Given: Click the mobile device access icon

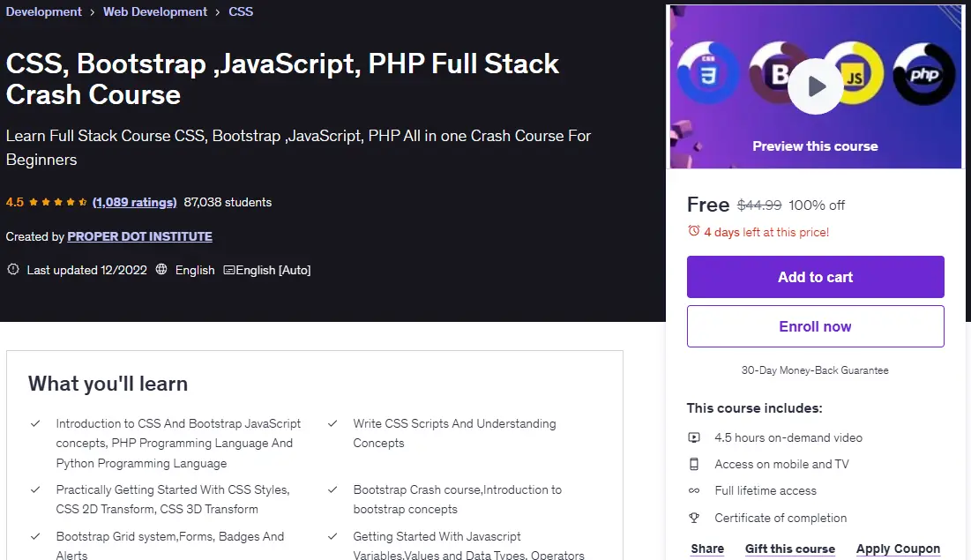Looking at the screenshot, I should tap(694, 464).
